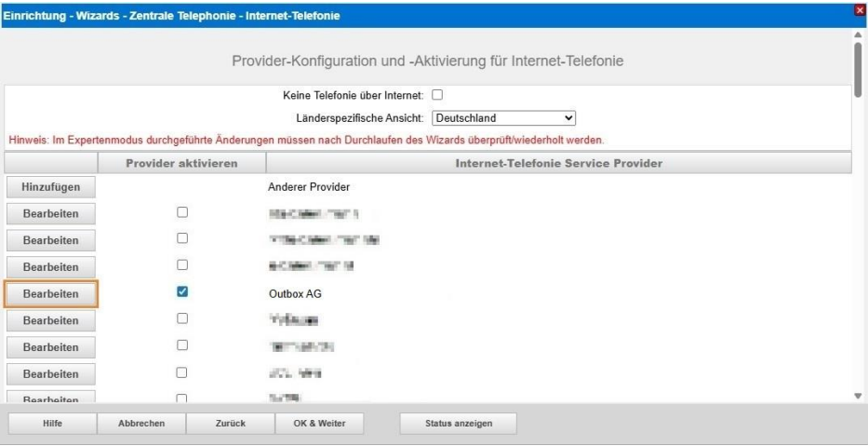Close the wizard with the red X

[860, 10]
